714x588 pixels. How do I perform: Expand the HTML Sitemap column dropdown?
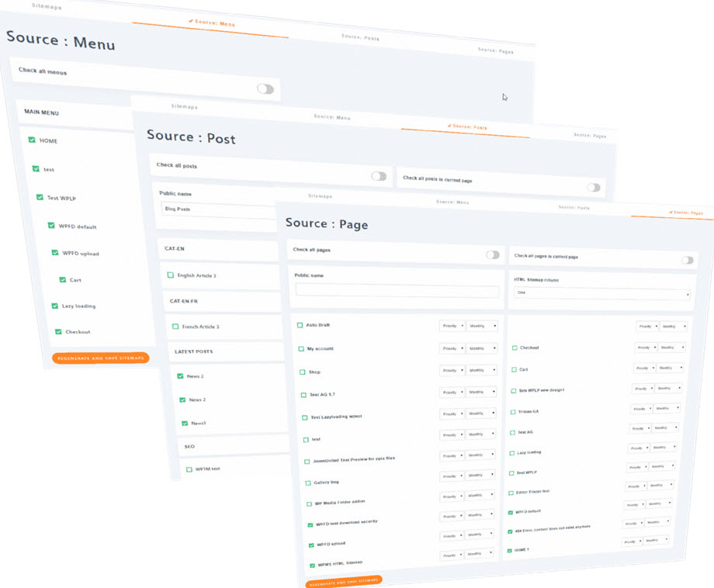pyautogui.click(x=601, y=295)
